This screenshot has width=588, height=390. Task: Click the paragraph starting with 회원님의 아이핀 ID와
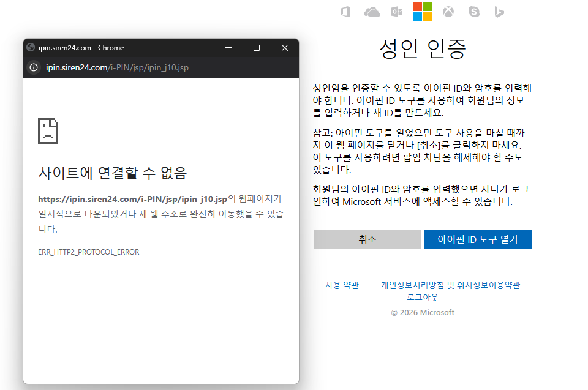click(x=421, y=195)
